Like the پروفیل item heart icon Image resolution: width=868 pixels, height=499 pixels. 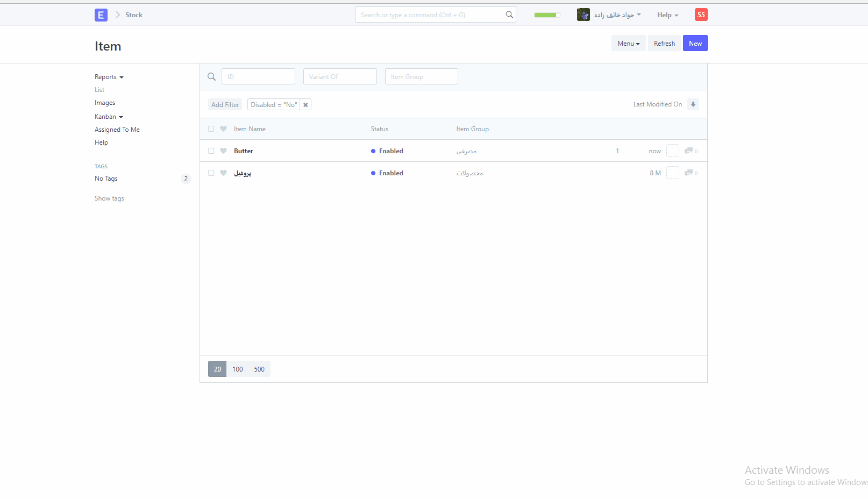click(223, 173)
